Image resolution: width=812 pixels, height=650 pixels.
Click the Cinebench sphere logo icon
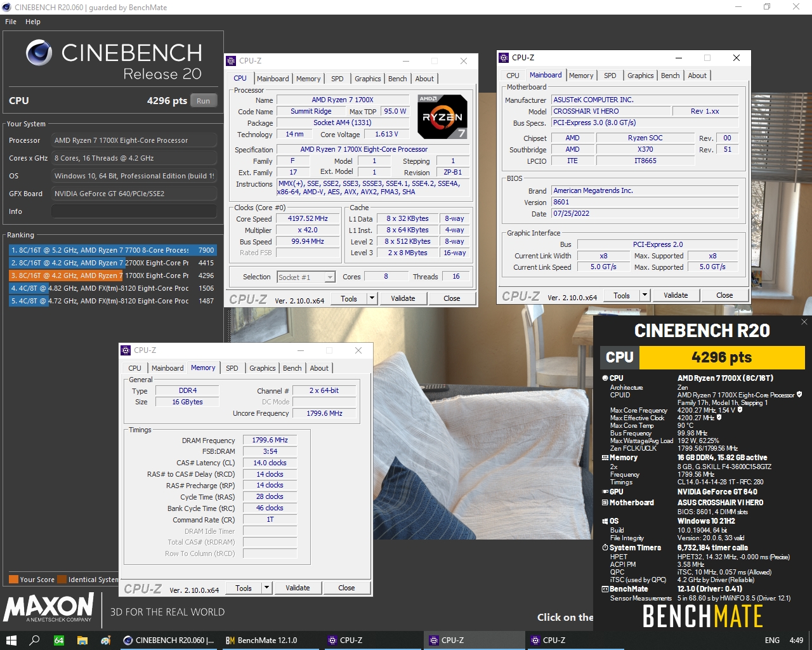point(39,53)
